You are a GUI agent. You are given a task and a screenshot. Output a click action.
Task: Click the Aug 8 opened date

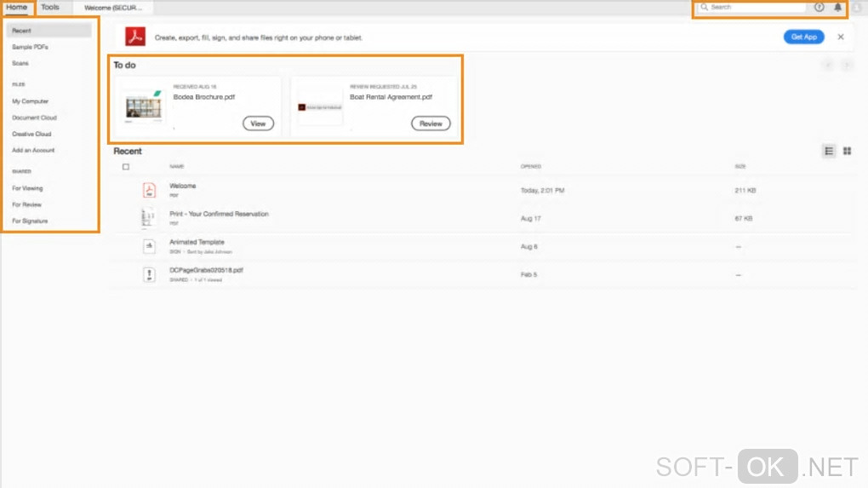[x=528, y=246]
